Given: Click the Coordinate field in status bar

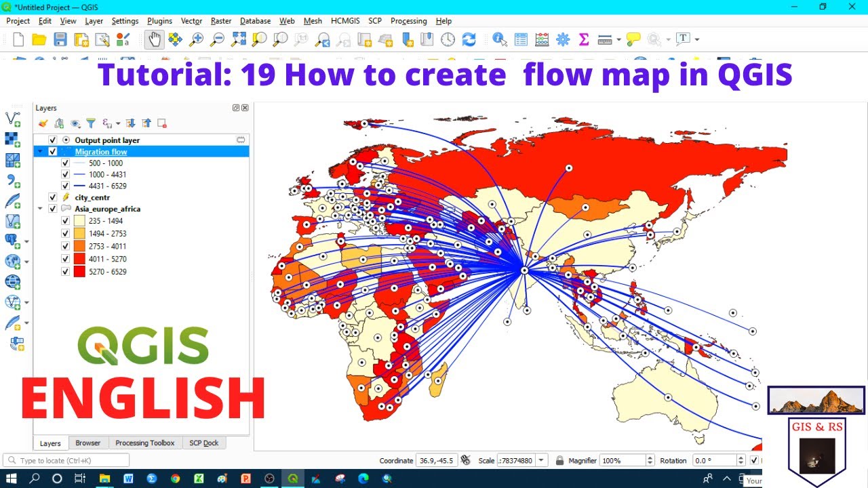Looking at the screenshot, I should pyautogui.click(x=436, y=460).
